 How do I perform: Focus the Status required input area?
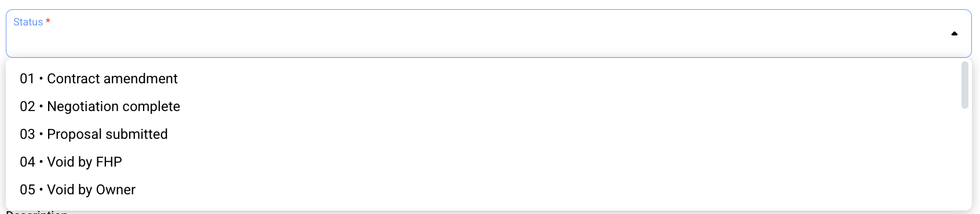pyautogui.click(x=488, y=34)
